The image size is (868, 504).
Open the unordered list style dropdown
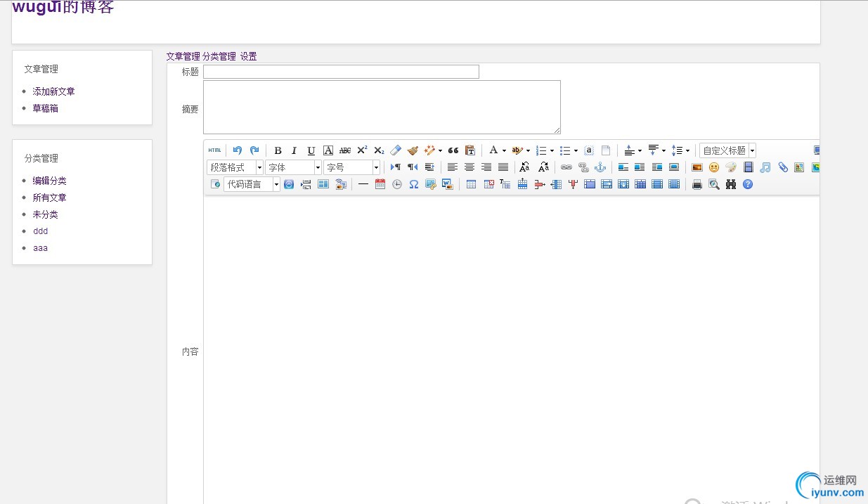click(576, 150)
